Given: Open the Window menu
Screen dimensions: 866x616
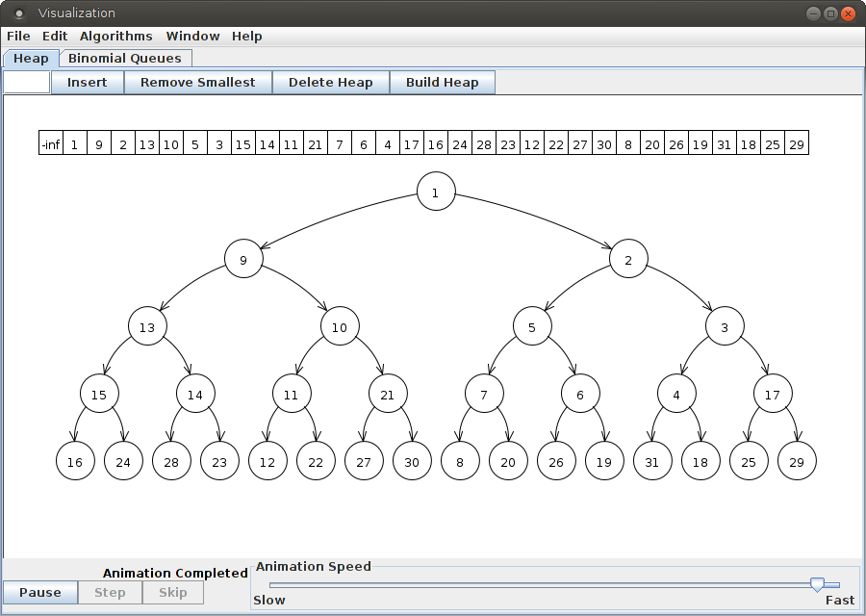Looking at the screenshot, I should (x=192, y=36).
